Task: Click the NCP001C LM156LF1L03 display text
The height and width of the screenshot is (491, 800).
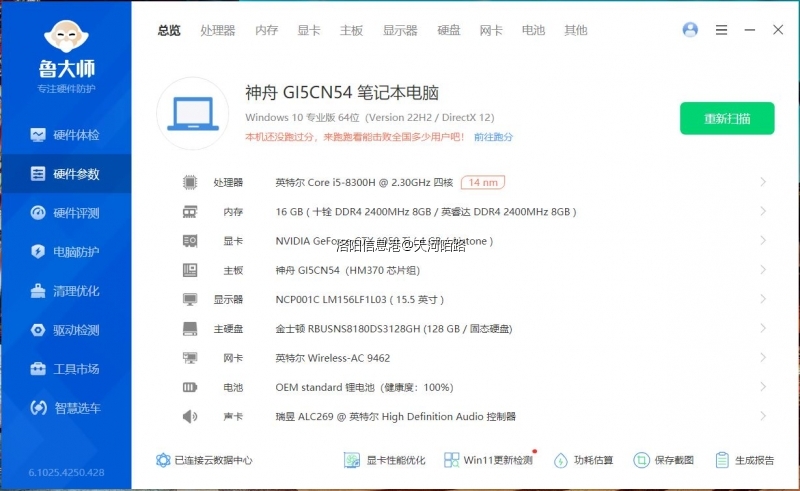Action: [360, 300]
